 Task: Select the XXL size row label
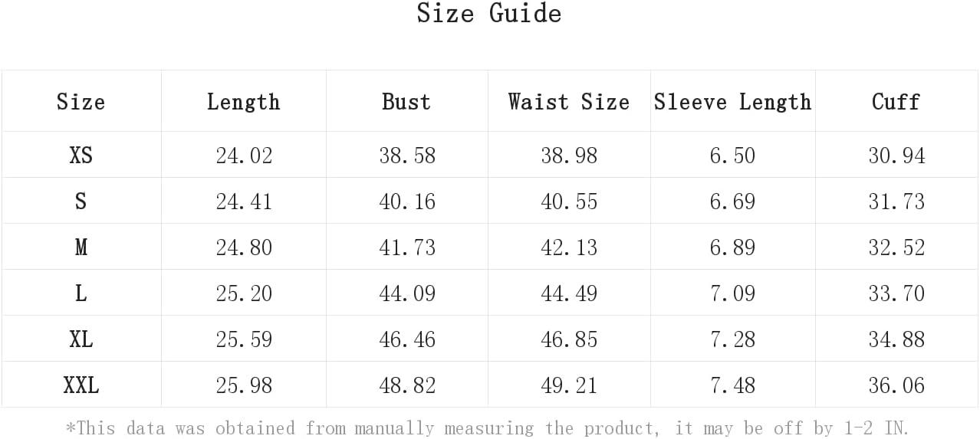pos(81,385)
